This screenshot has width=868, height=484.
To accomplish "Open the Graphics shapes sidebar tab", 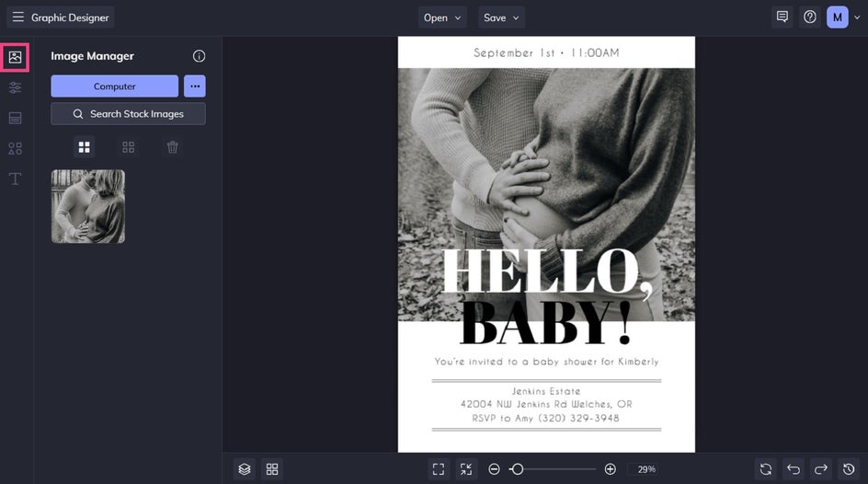I will point(15,148).
